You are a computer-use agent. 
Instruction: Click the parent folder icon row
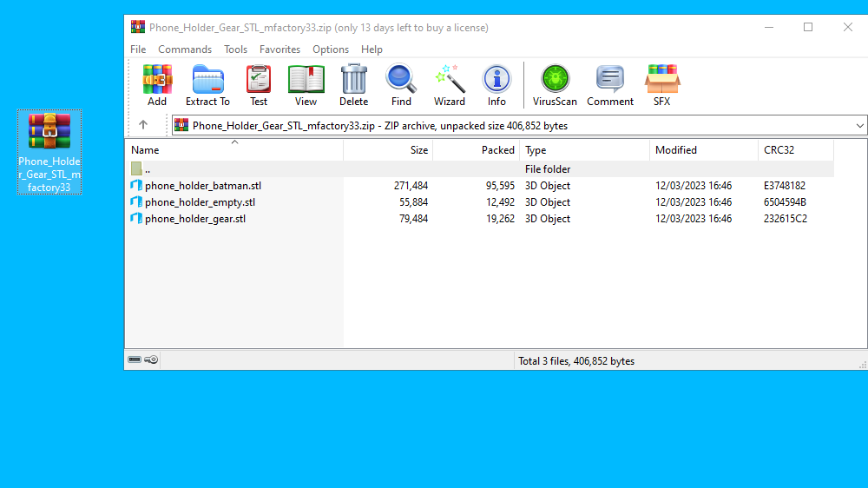(x=479, y=169)
